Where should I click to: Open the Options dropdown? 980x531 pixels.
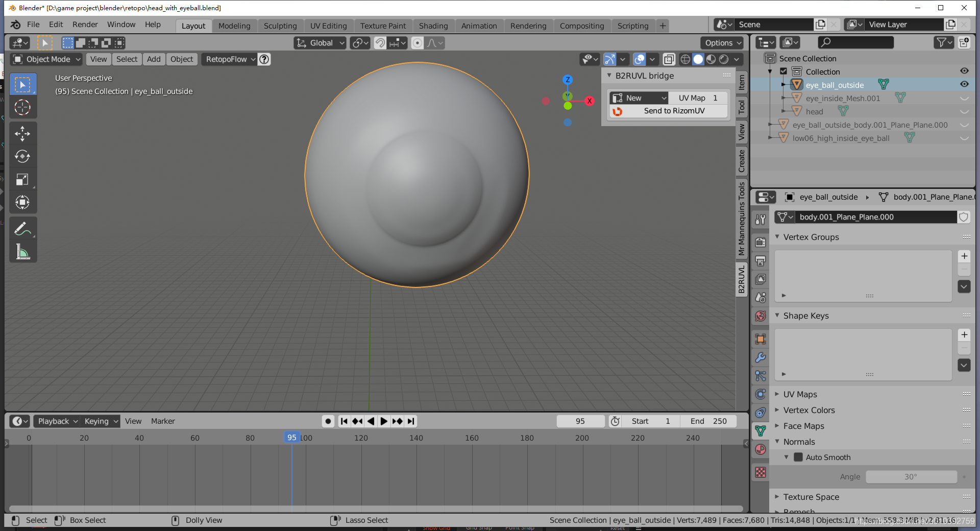coord(723,43)
